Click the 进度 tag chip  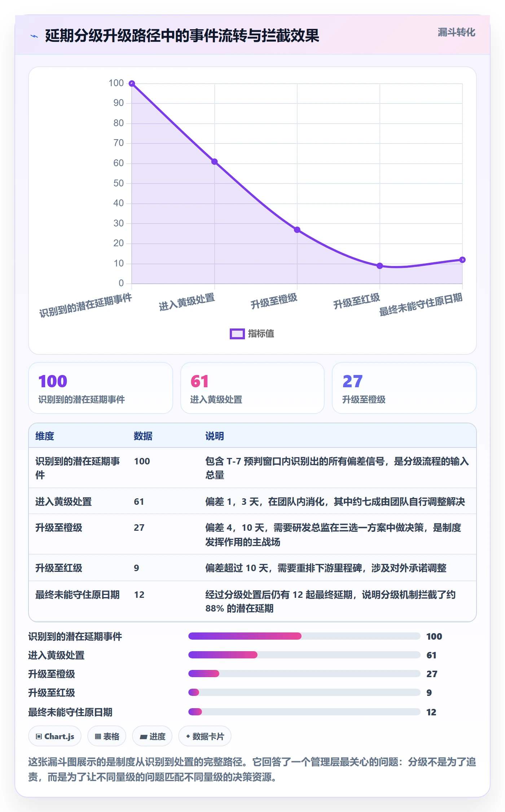(x=152, y=736)
